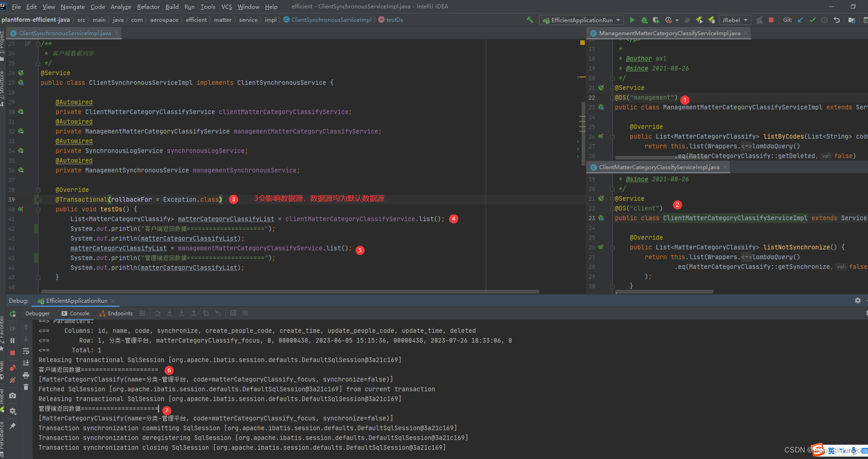Open the Help menu
Image resolution: width=868 pixels, height=459 pixels.
coord(271,6)
